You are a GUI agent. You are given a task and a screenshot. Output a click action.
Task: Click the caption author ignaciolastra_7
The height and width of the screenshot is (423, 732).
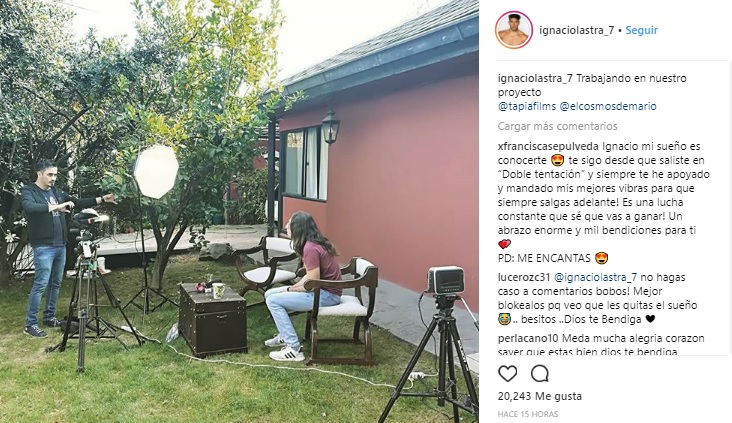[x=535, y=78]
